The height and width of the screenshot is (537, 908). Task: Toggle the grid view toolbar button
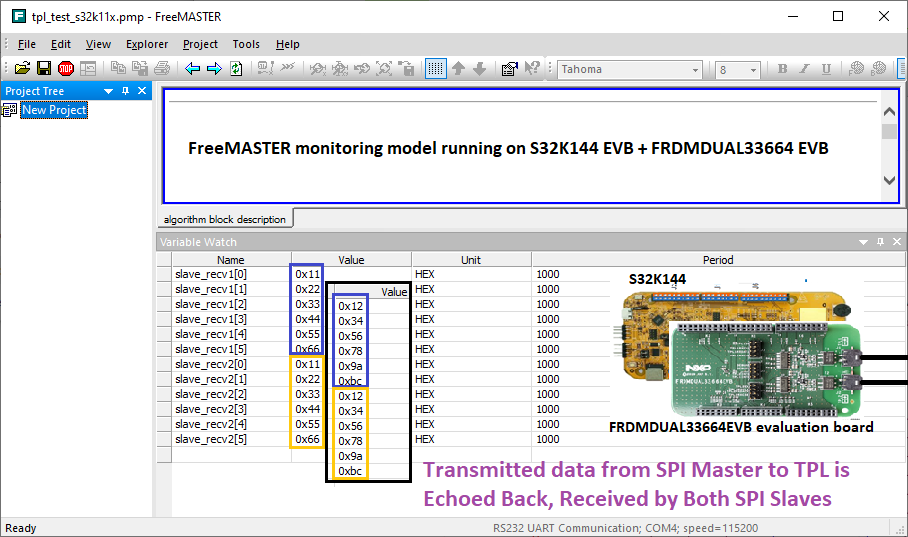click(x=435, y=68)
